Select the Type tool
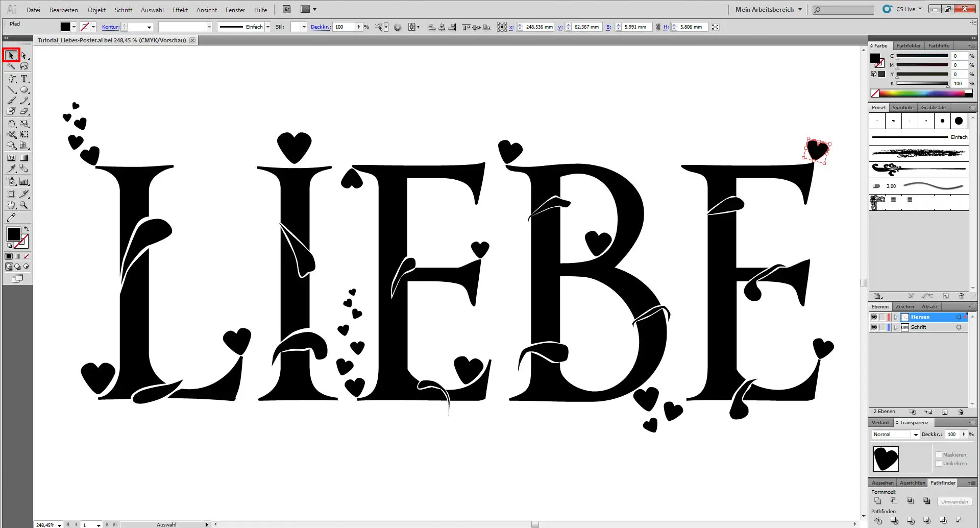This screenshot has height=528, width=980. pyautogui.click(x=23, y=79)
